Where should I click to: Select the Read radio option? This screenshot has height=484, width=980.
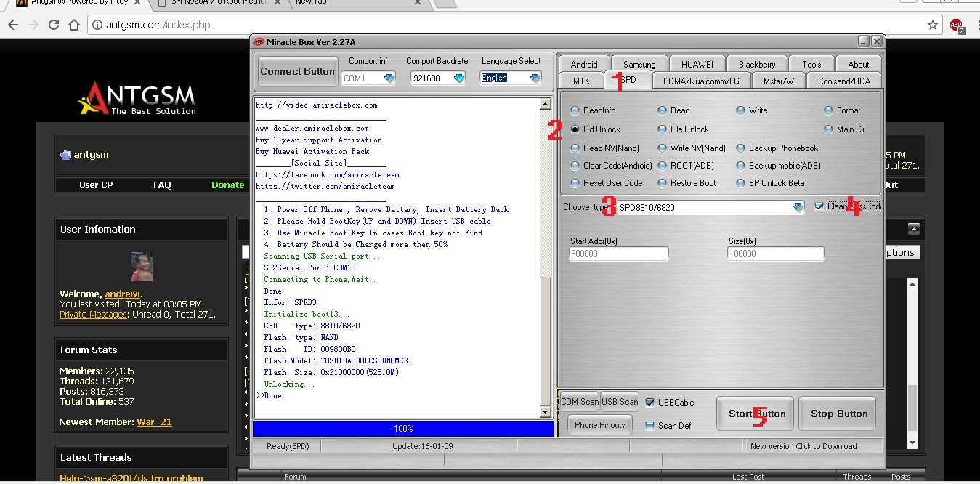click(x=662, y=110)
